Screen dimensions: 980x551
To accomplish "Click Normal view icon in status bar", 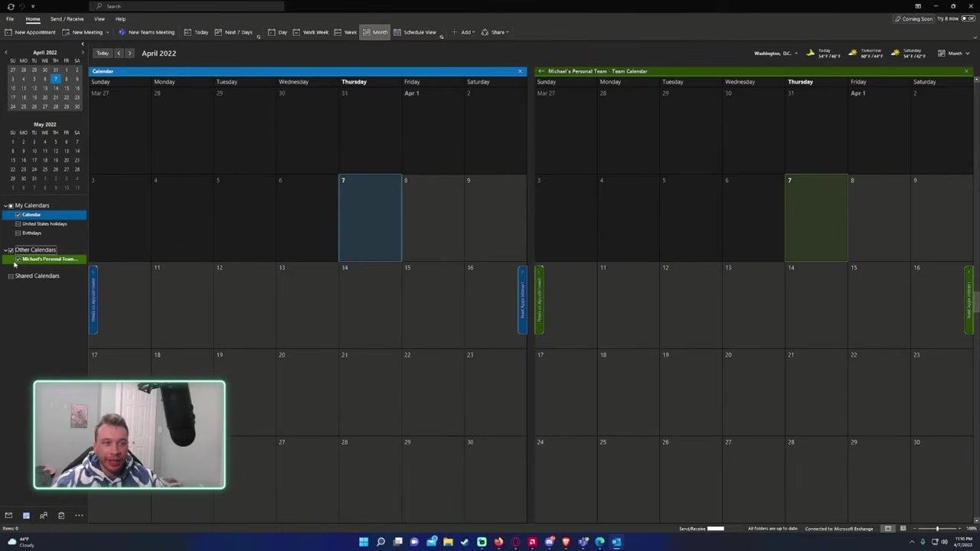I will [x=888, y=528].
